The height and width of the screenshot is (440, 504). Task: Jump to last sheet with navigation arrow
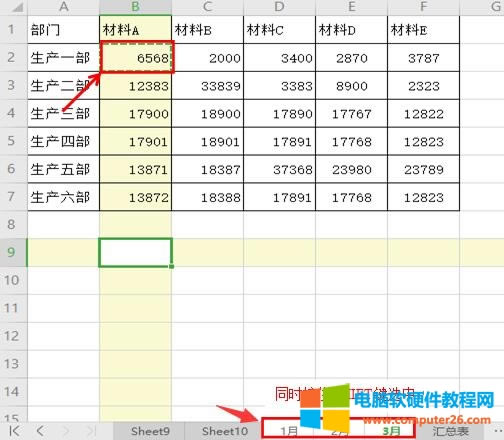[91, 431]
